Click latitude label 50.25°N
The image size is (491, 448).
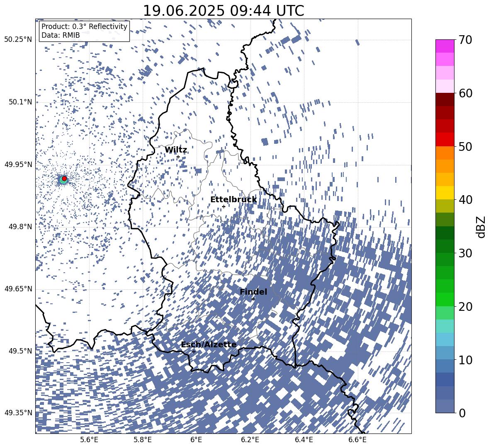[18, 39]
